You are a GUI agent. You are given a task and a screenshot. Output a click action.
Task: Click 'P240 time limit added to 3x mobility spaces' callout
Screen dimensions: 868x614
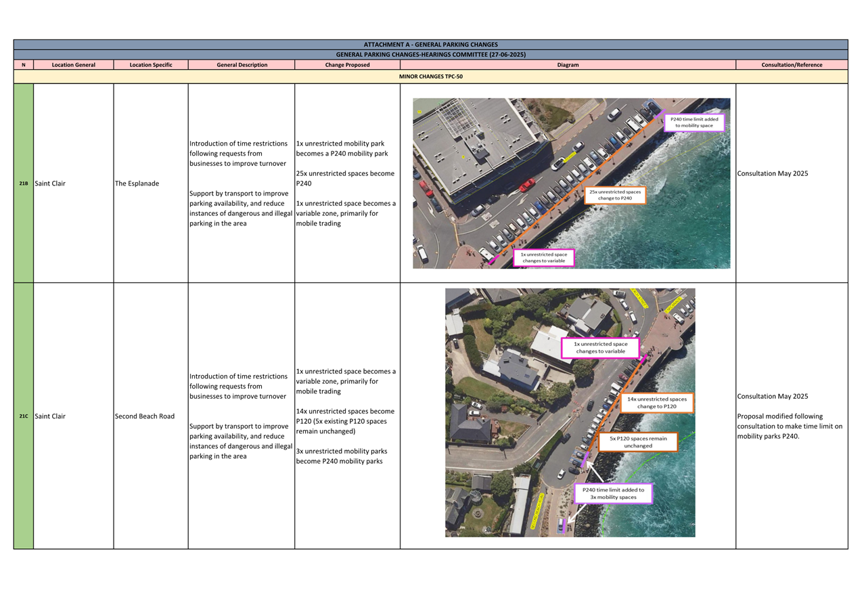[x=613, y=494]
